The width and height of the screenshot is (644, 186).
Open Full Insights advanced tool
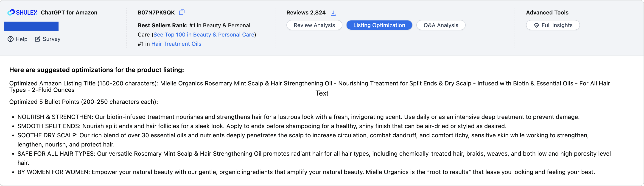coord(553,25)
